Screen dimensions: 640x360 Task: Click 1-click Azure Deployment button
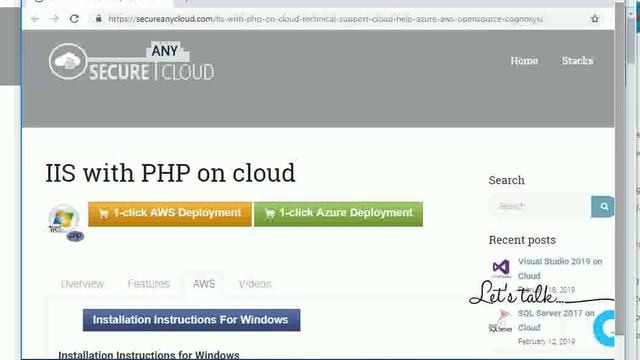338,214
